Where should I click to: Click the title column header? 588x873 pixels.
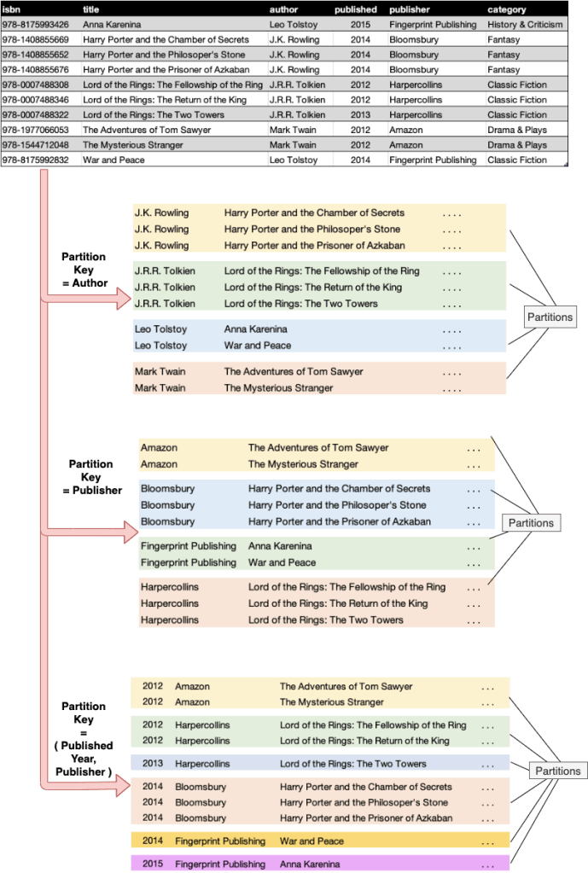91,9
